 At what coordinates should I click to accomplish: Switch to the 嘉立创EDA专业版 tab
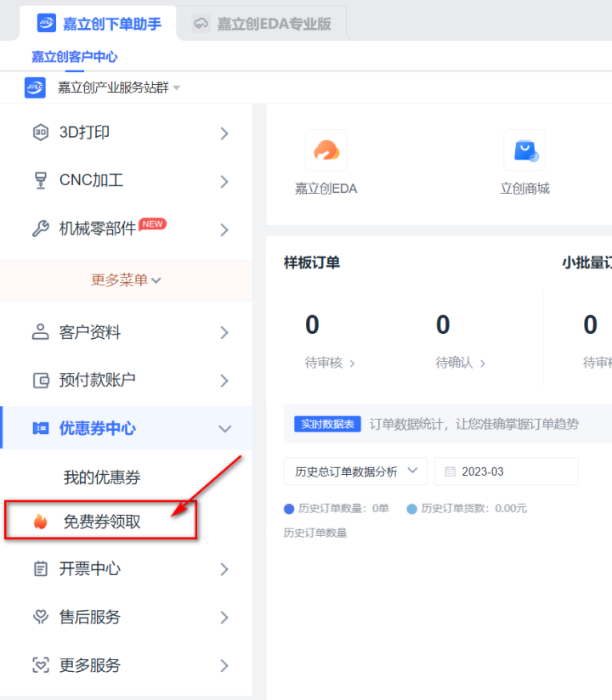[x=262, y=23]
